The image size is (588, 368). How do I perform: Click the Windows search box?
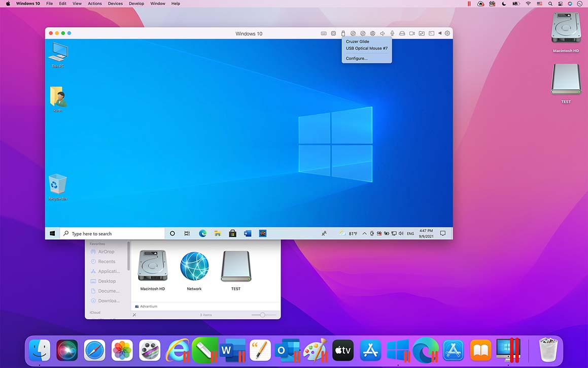[x=112, y=233]
